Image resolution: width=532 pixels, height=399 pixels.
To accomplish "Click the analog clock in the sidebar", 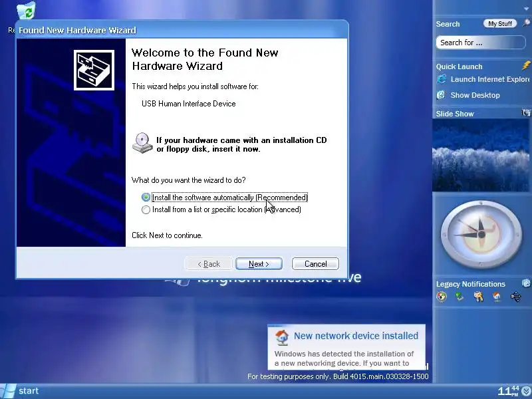I will tap(481, 235).
